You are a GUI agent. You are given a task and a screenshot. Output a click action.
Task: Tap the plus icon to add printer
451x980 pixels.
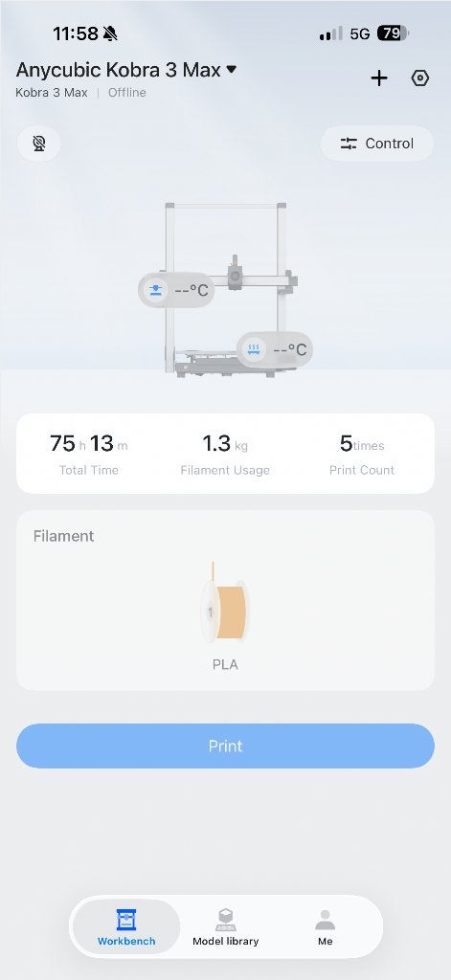(x=379, y=78)
